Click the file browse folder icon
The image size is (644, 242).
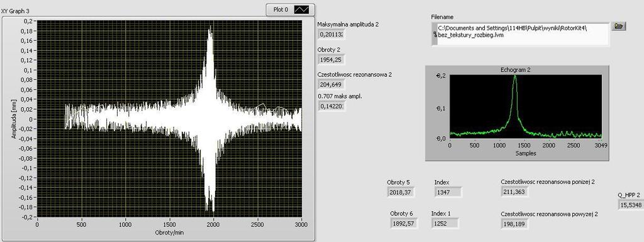point(619,26)
